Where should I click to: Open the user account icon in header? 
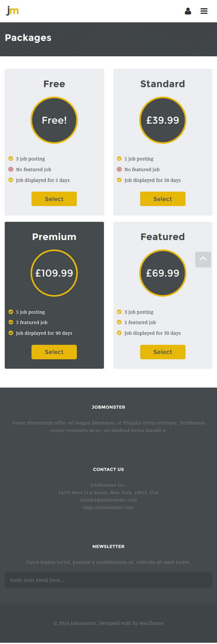[x=188, y=11]
